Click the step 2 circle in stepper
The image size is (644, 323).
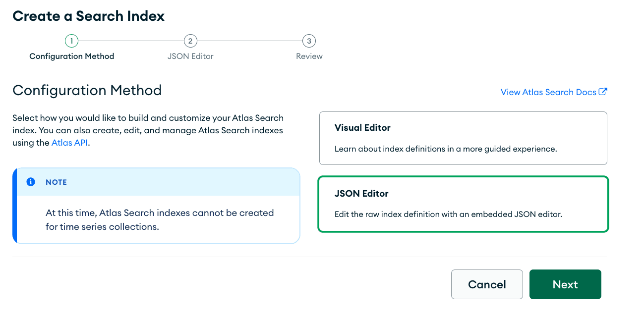coord(190,41)
